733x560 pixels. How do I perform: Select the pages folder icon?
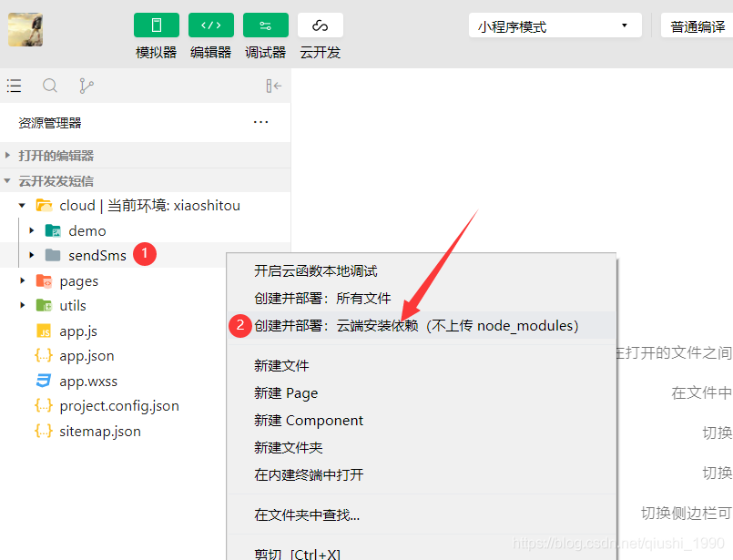tap(44, 280)
